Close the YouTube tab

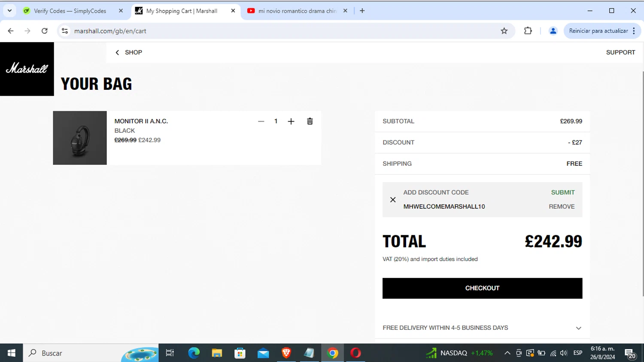[x=345, y=11]
